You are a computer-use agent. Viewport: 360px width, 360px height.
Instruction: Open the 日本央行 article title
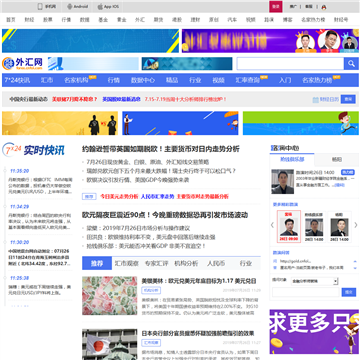(198, 333)
